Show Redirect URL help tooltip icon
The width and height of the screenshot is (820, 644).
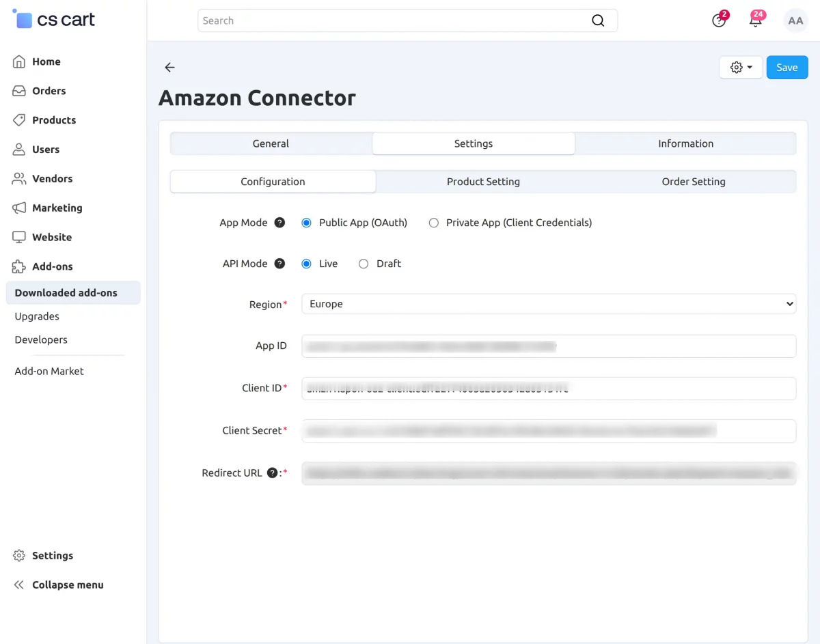(272, 473)
